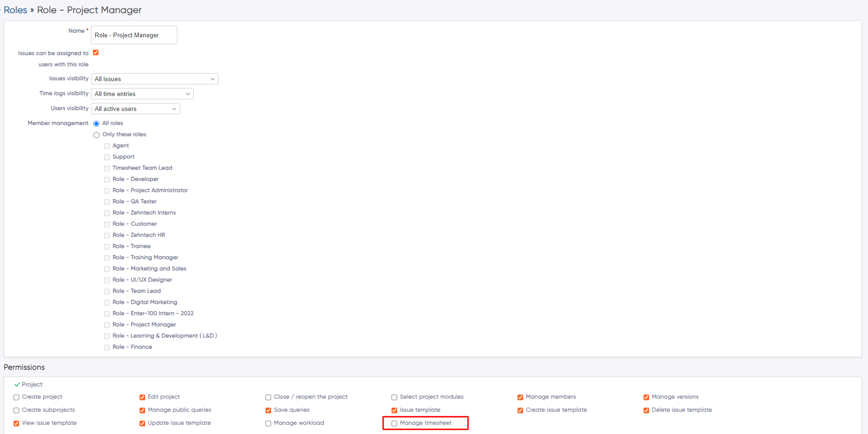Select the All roles option
The width and height of the screenshot is (868, 434).
96,124
